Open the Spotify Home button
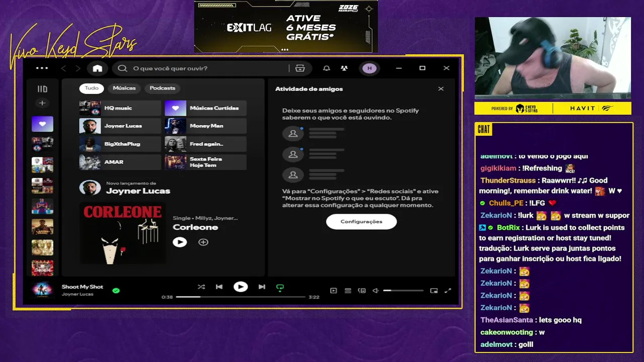 click(x=98, y=68)
